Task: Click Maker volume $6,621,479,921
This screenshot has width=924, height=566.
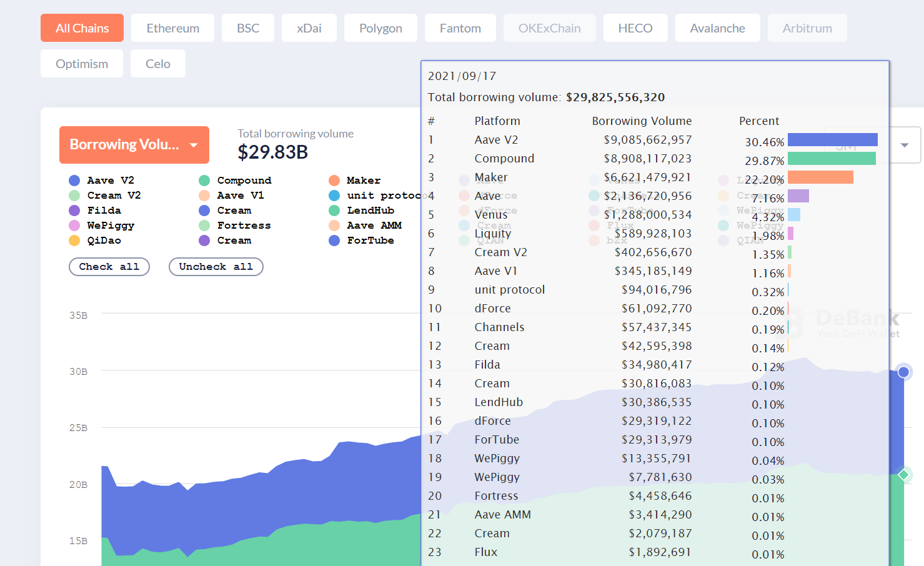Action: point(648,177)
